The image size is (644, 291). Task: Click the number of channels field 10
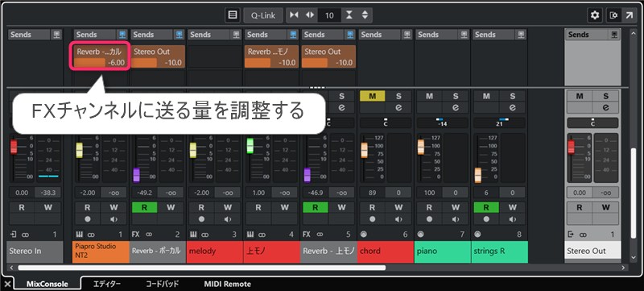point(329,15)
